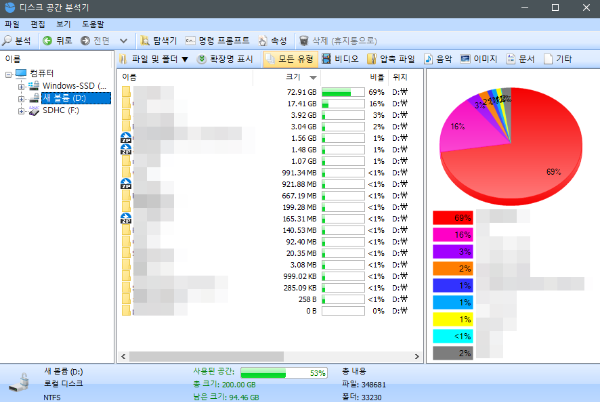This screenshot has height=402, width=600.
Task: Open the 파일 menu
Action: pos(12,24)
